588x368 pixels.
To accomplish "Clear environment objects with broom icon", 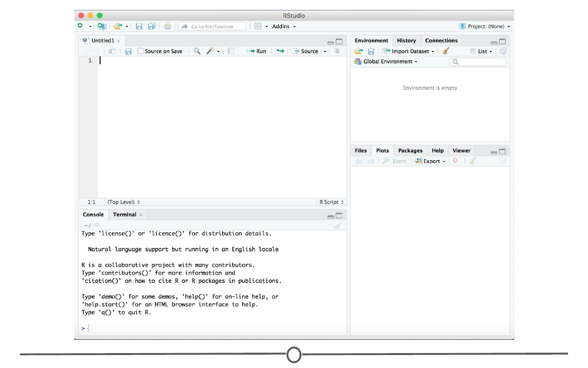I will (446, 51).
